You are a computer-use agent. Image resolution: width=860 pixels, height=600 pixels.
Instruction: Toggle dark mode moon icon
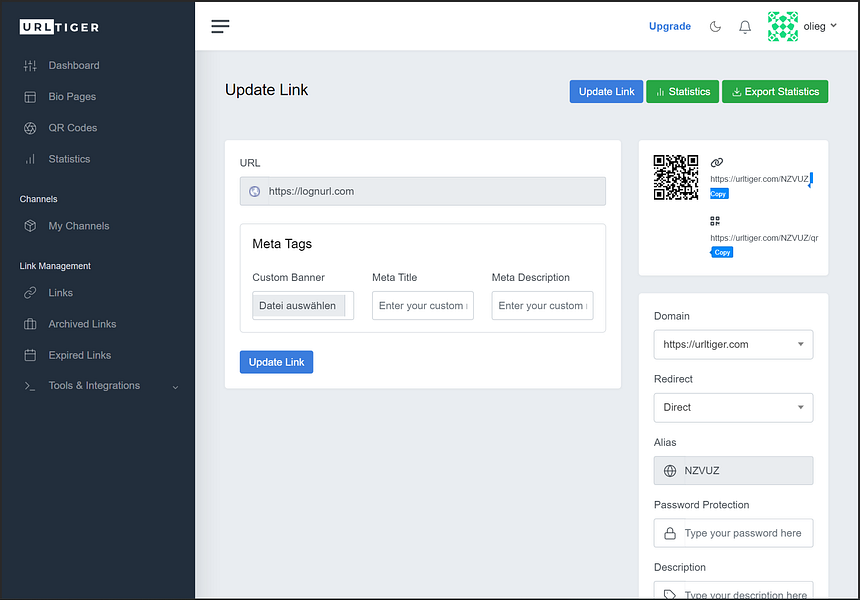(715, 26)
